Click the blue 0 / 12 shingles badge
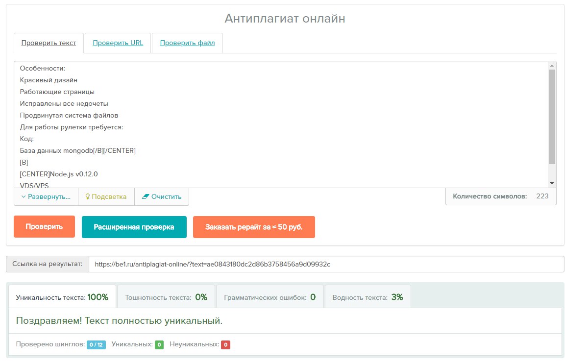Viewport: 588px width, 364px height. (96, 345)
